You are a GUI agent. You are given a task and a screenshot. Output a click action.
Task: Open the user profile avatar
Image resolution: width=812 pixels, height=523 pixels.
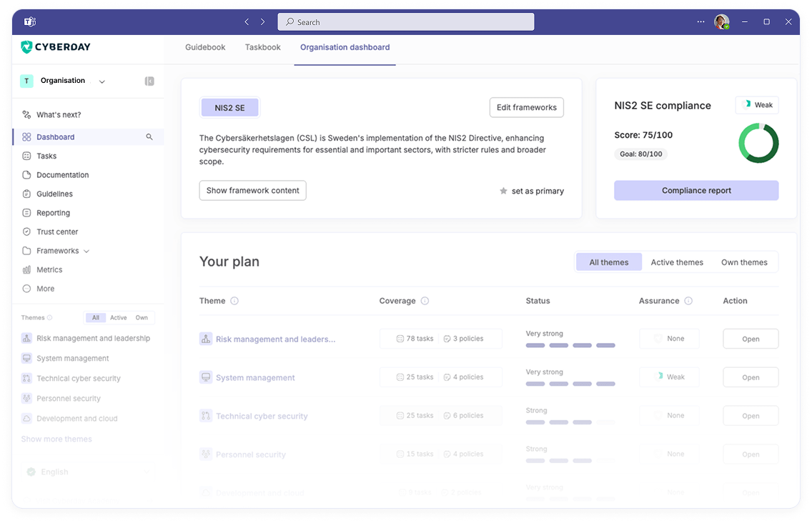click(x=721, y=21)
